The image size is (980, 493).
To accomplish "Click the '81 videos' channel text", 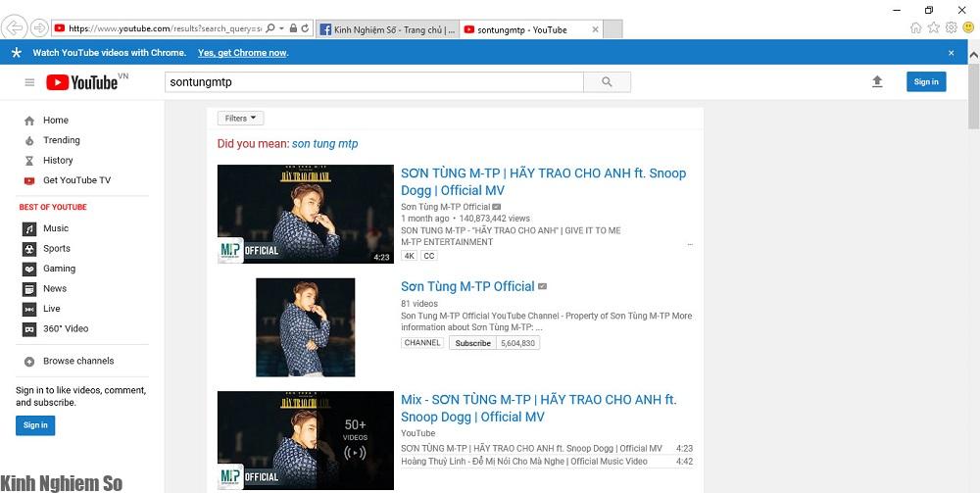I will tap(419, 304).
